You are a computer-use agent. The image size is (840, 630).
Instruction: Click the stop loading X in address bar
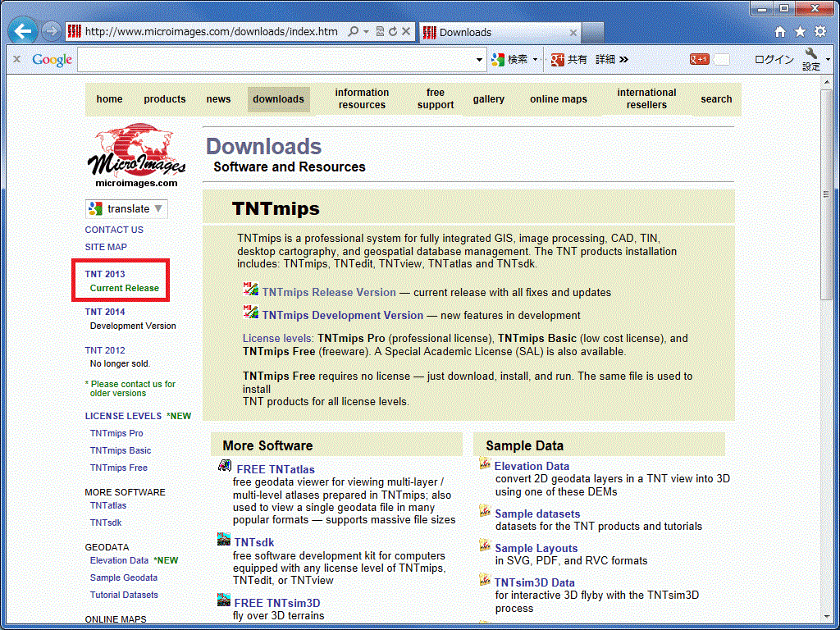pos(407,32)
